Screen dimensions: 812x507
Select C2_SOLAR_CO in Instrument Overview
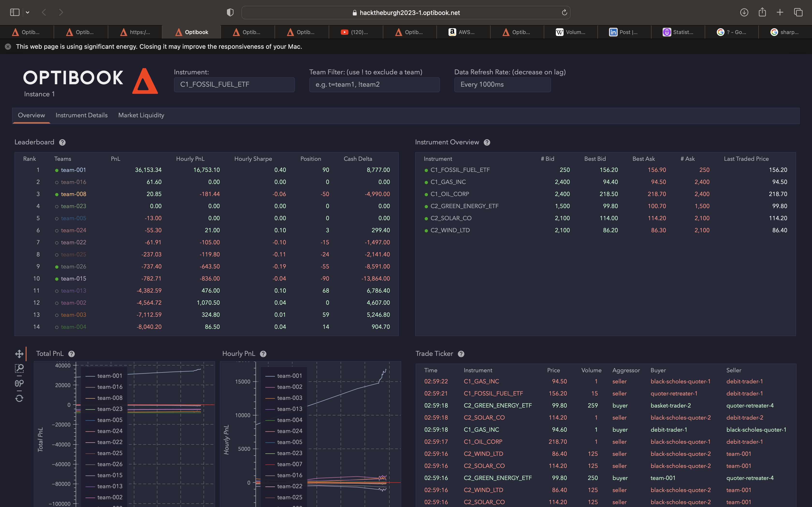coord(451,218)
